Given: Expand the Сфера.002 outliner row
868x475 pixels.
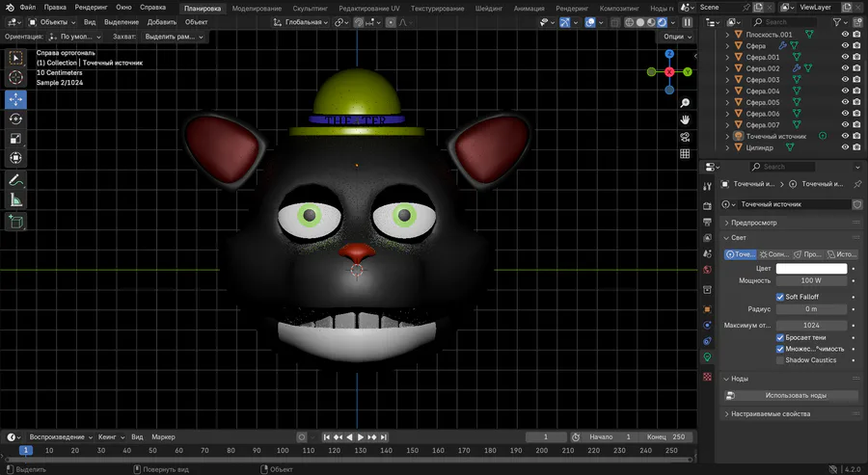Looking at the screenshot, I should [727, 68].
